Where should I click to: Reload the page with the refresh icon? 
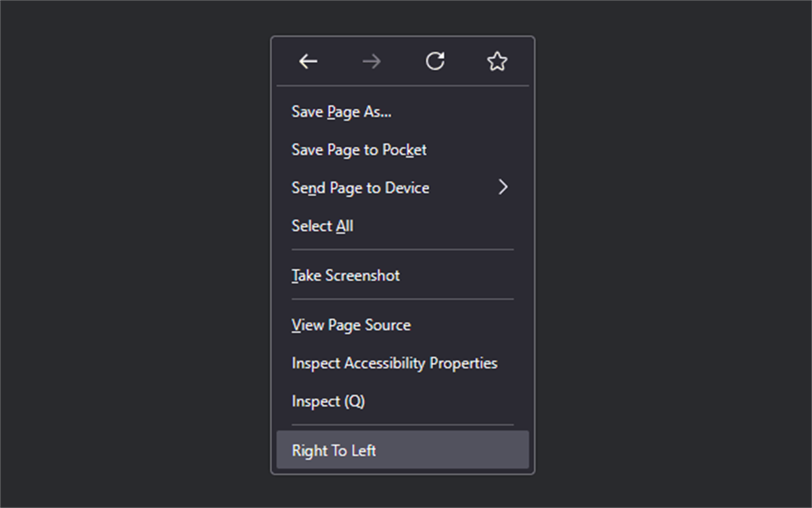[x=434, y=62]
